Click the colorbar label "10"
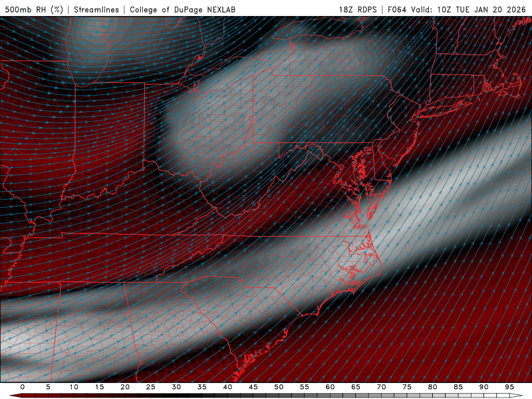 [74, 387]
